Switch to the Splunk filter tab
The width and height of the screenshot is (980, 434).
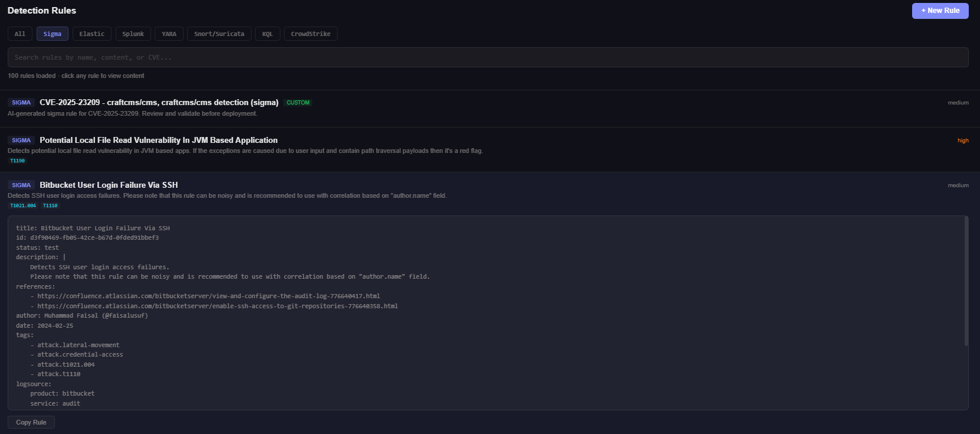(133, 34)
